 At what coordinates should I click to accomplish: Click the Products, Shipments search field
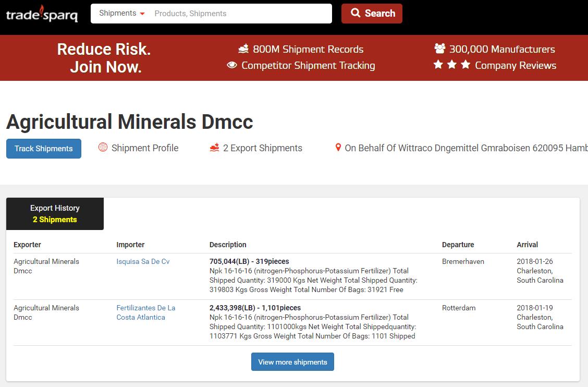tap(240, 14)
